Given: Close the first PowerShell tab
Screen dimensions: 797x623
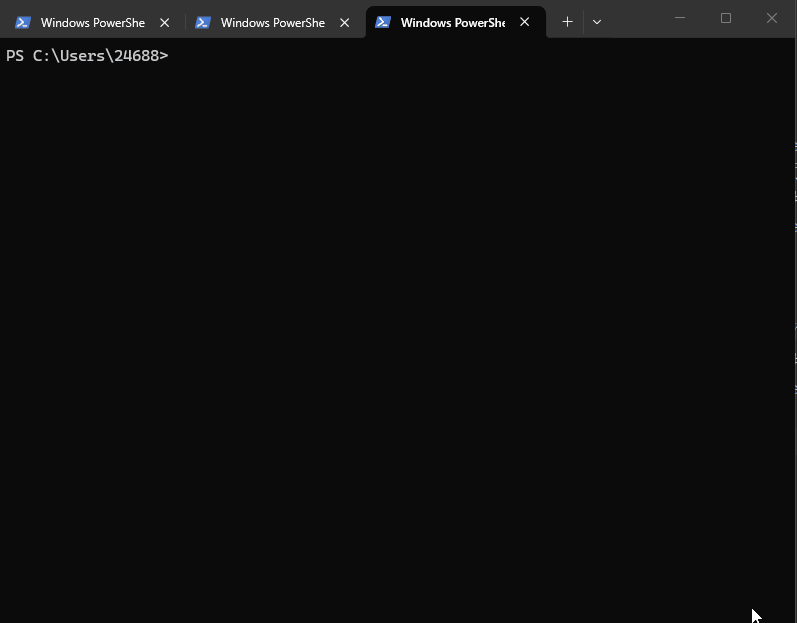Looking at the screenshot, I should point(165,22).
